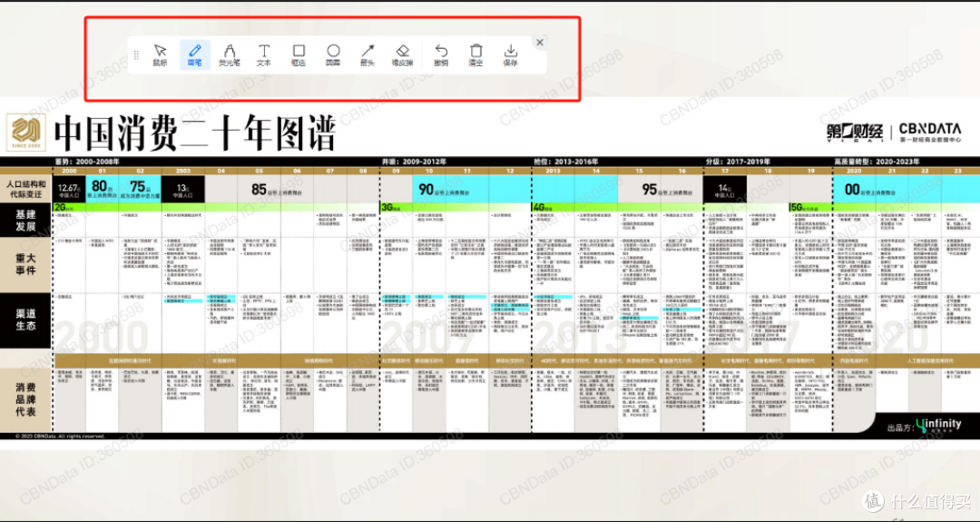Viewport: 980px width, 522px height.
Task: Click the title 中国消费二十年图谱
Action: [195, 133]
